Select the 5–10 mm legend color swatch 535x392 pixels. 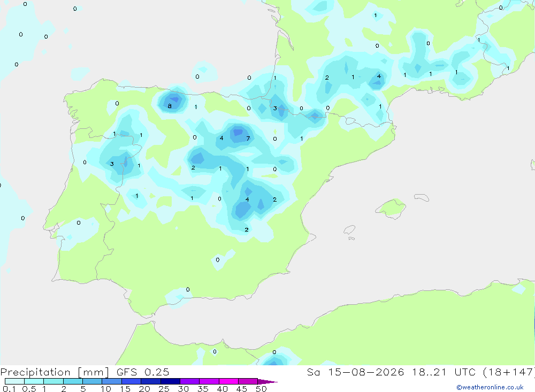[93, 381]
